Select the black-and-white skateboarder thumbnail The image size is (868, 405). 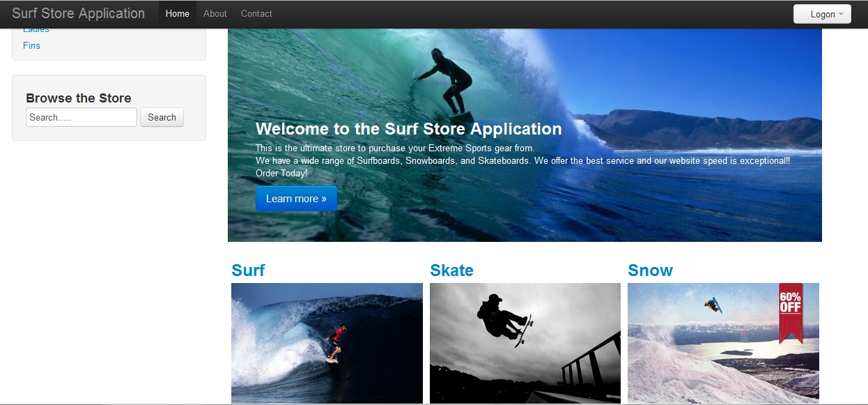(x=525, y=342)
